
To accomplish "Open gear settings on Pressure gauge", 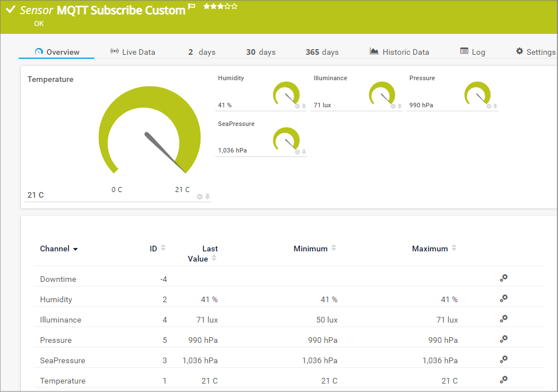I will 489,106.
